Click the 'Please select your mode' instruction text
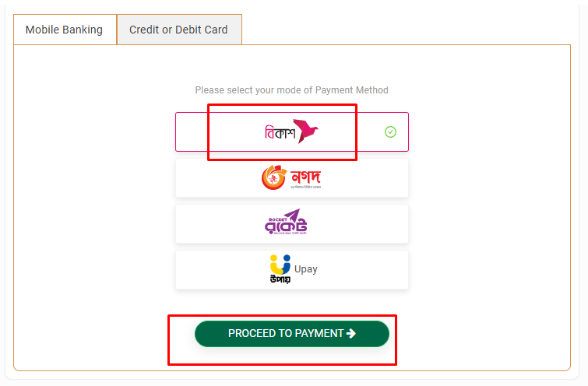 click(x=291, y=90)
